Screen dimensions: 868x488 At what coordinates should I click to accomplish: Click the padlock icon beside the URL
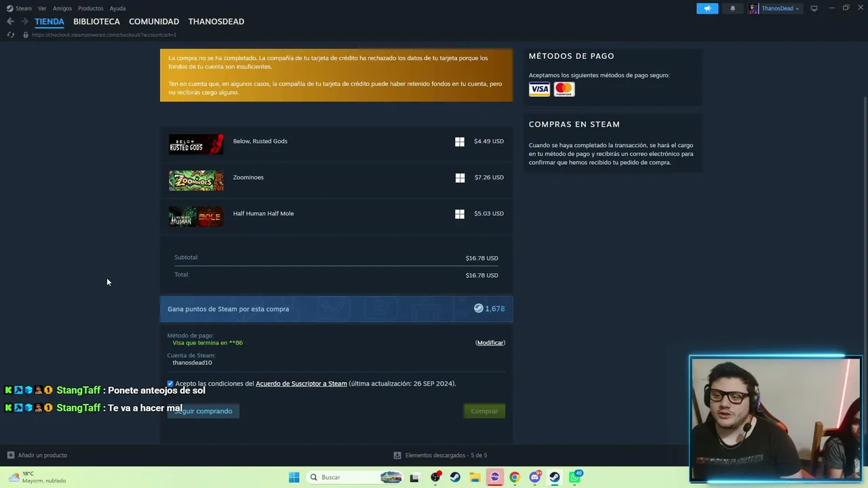coord(26,35)
